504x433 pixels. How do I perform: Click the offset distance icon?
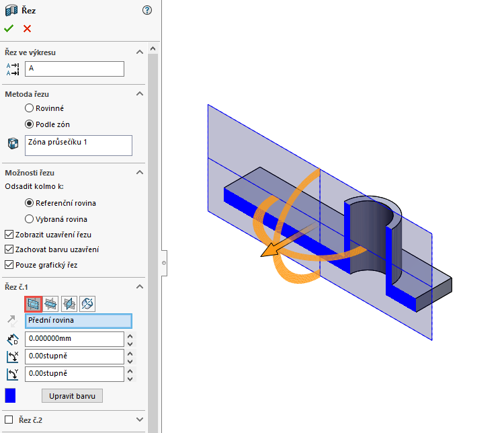click(13, 340)
